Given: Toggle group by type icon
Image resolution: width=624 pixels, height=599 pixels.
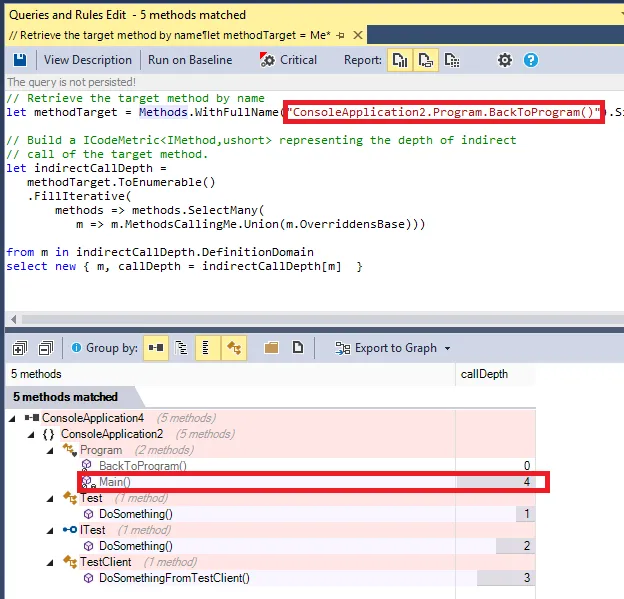Looking at the screenshot, I should click(x=234, y=348).
